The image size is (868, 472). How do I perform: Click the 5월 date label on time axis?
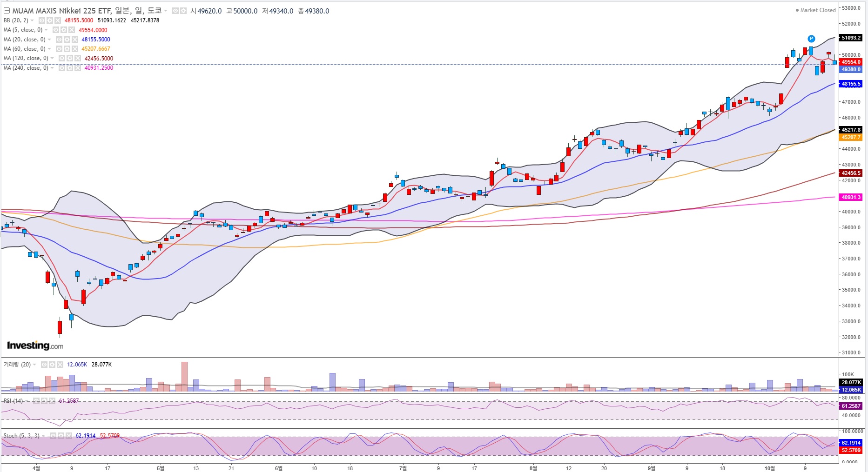[161, 468]
